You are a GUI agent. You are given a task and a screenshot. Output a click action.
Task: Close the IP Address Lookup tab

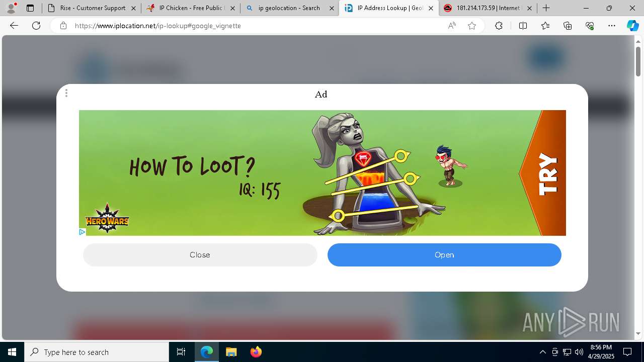point(431,8)
